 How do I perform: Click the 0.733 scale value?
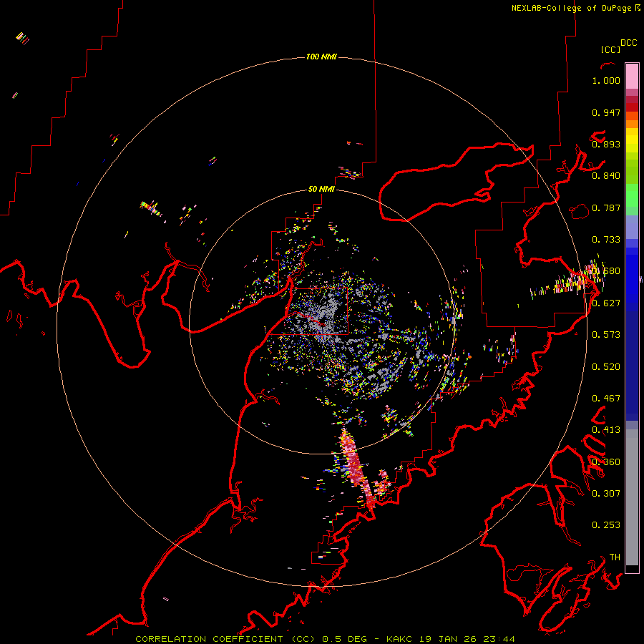point(606,240)
